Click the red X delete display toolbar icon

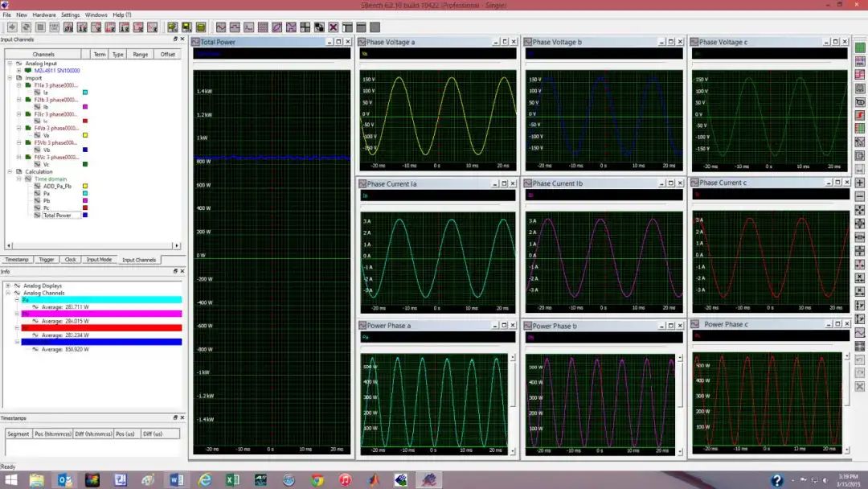[332, 28]
